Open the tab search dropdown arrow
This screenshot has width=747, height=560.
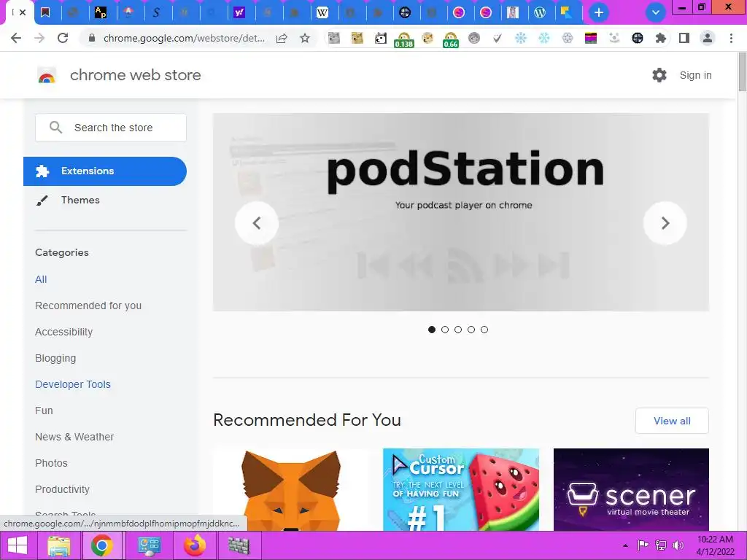pos(656,12)
